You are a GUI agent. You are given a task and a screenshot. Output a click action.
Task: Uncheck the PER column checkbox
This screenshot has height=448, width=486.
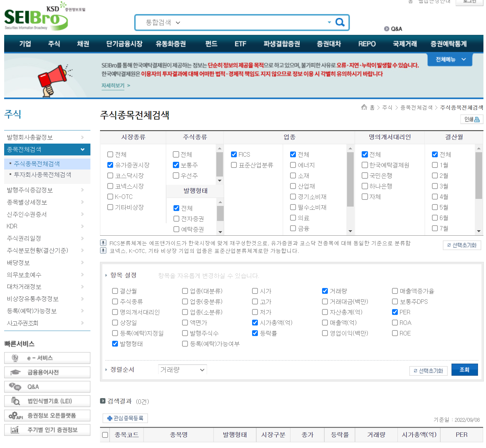[x=395, y=312]
